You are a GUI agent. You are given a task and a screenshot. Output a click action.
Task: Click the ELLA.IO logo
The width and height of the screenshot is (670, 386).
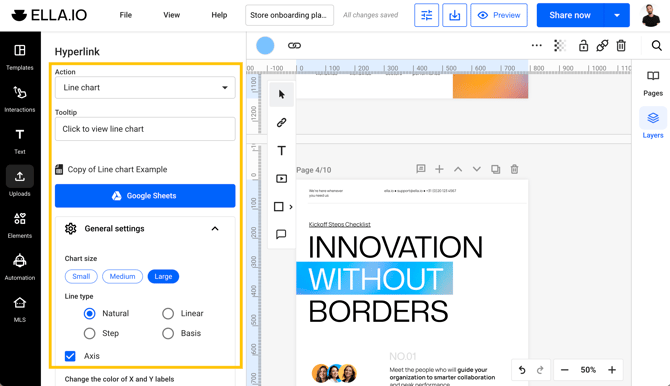click(x=49, y=15)
